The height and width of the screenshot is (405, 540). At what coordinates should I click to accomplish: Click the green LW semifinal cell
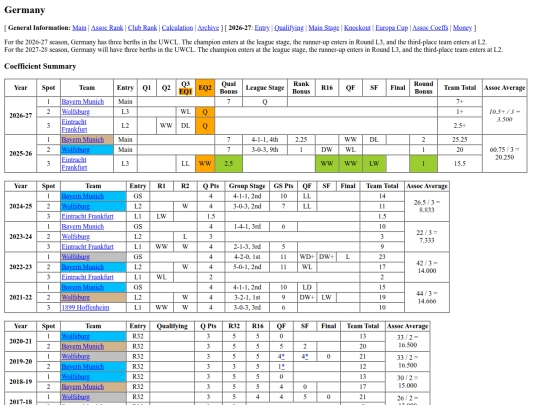pyautogui.click(x=374, y=164)
